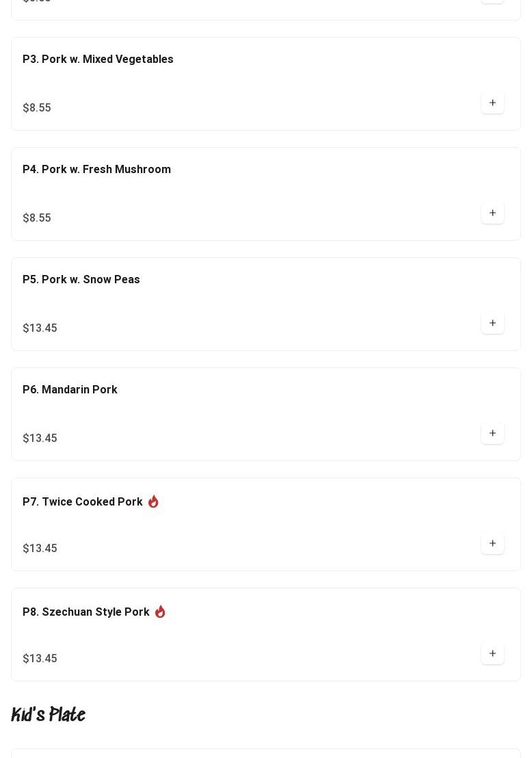Click the spicy flame icon beside Twice Cooked Pork
The width and height of the screenshot is (532, 758).
point(153,501)
